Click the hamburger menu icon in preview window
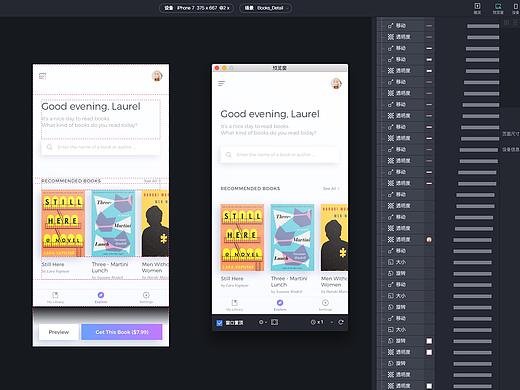 click(x=222, y=84)
